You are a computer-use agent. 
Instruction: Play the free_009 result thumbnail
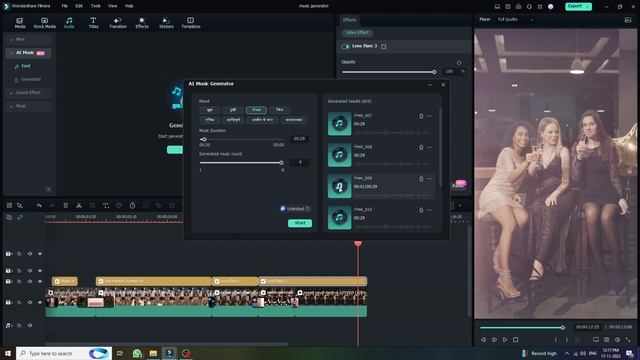point(339,186)
